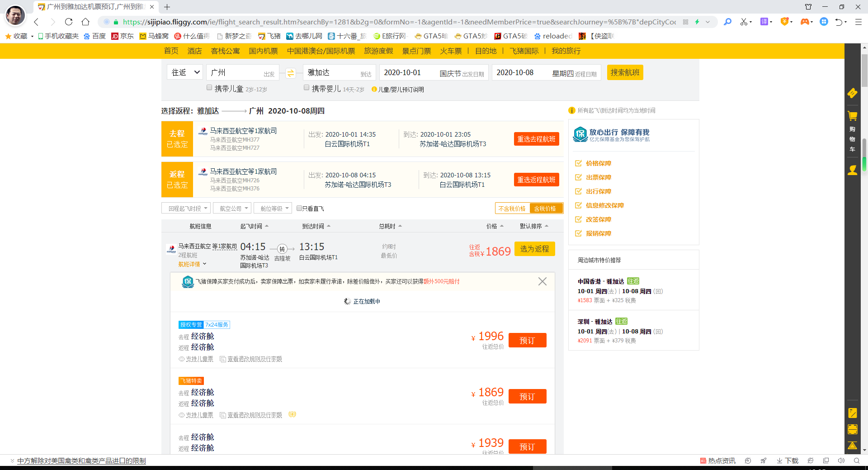
Task: Click departure date 2020-10-01 field
Action: [434, 72]
